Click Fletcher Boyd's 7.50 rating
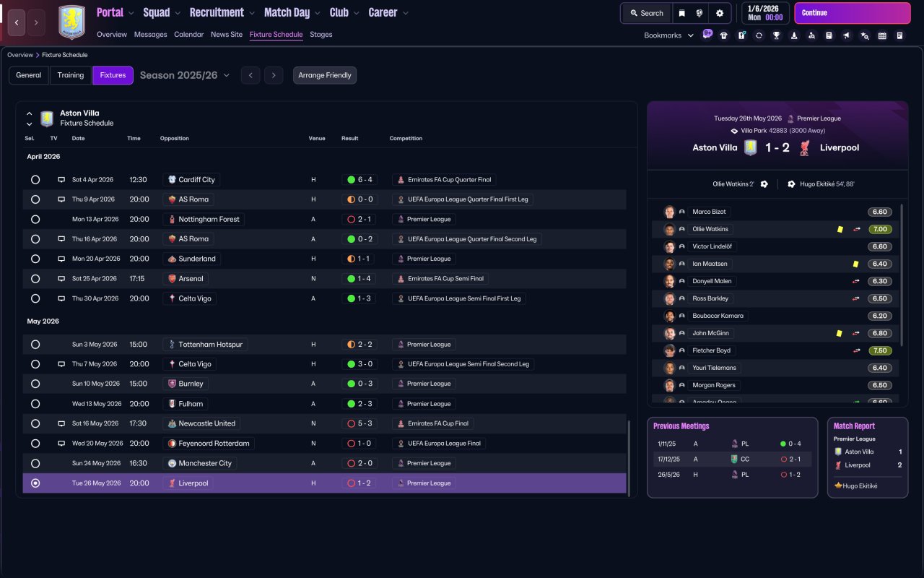 (x=880, y=350)
